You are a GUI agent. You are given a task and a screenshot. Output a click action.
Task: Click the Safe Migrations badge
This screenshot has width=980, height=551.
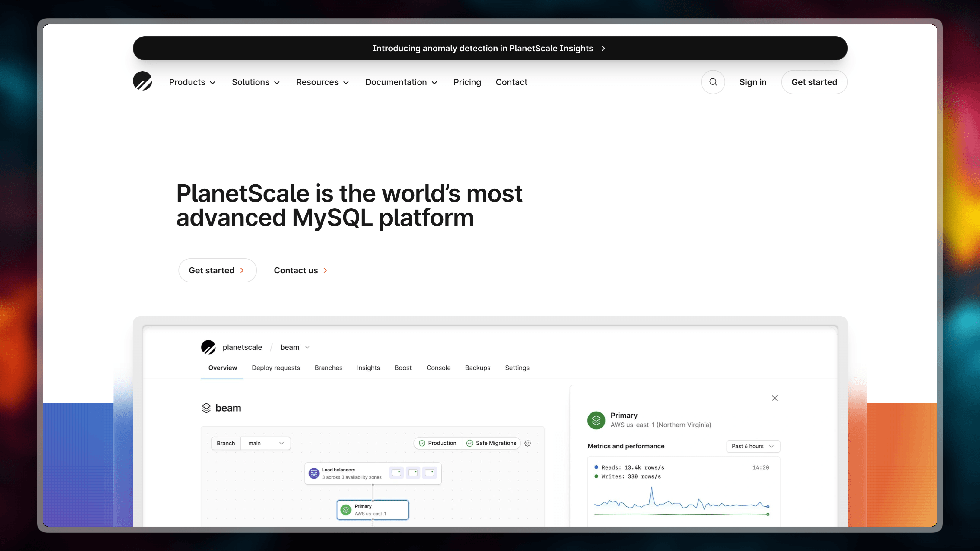(491, 443)
